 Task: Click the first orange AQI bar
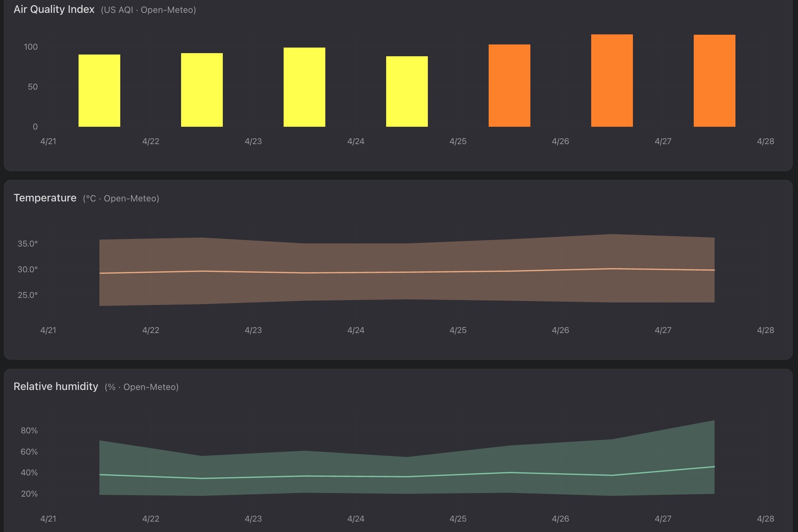click(x=509, y=85)
